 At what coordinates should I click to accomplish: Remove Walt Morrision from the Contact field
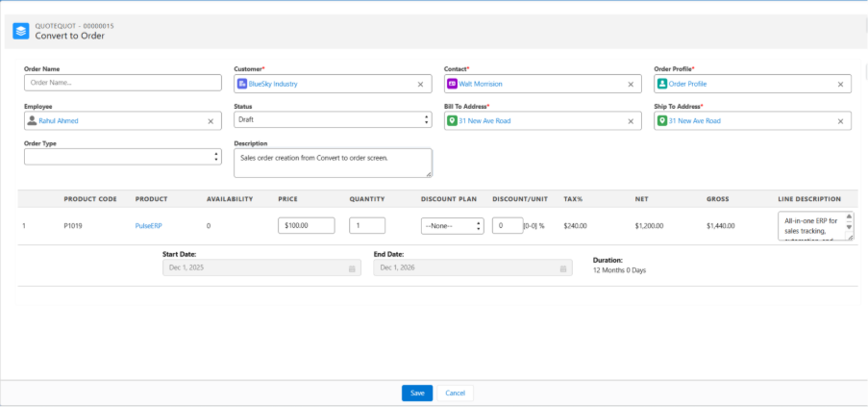click(x=631, y=85)
